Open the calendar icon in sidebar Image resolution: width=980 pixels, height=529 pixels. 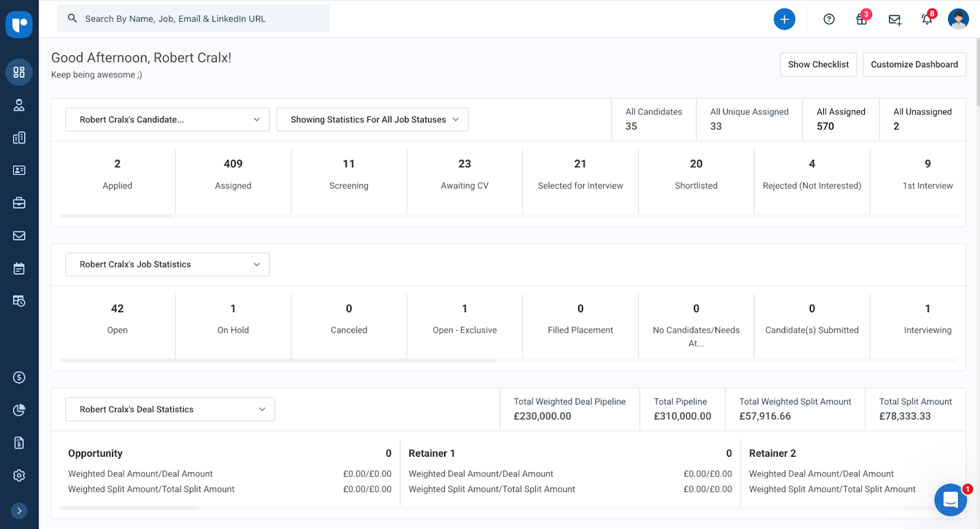[19, 268]
